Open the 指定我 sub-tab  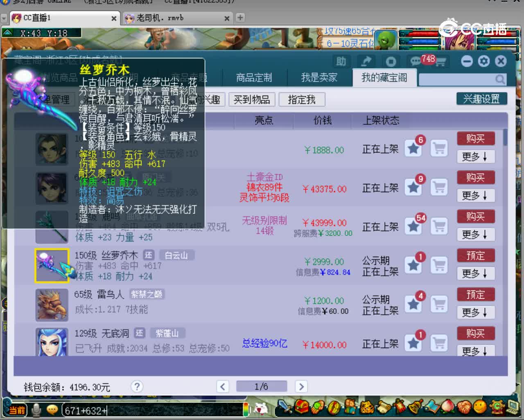click(302, 99)
